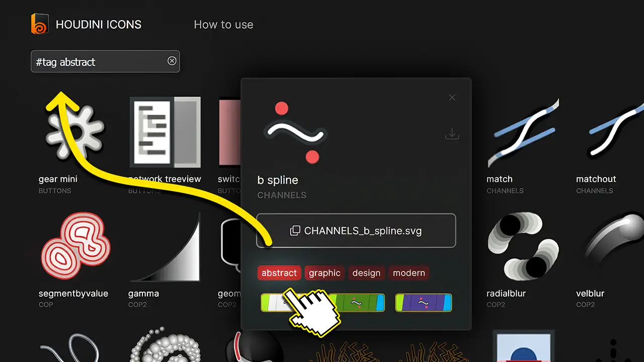Select the segmentbyvalue icon
The width and height of the screenshot is (644, 362).
[x=75, y=246]
